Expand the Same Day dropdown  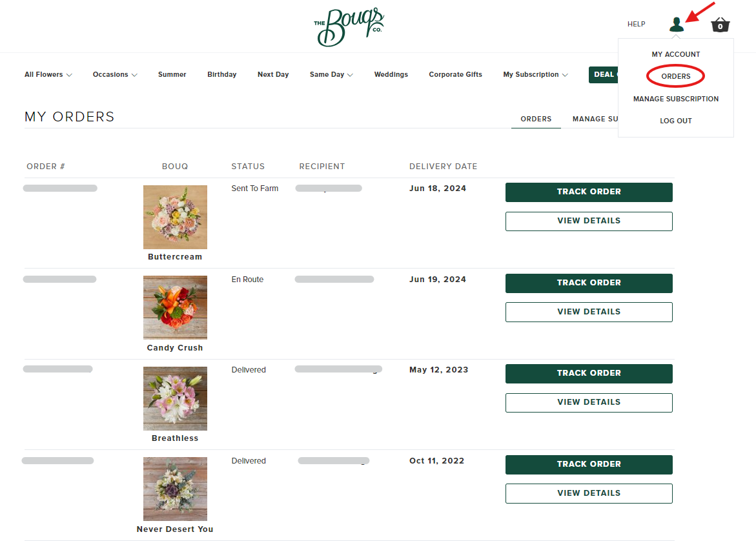point(331,74)
